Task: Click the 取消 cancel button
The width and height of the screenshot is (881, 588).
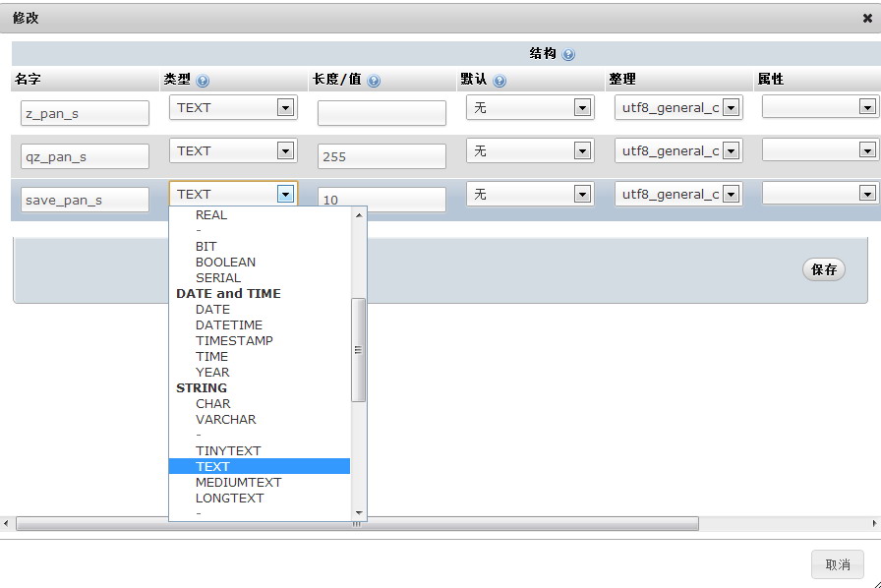Action: pyautogui.click(x=837, y=564)
